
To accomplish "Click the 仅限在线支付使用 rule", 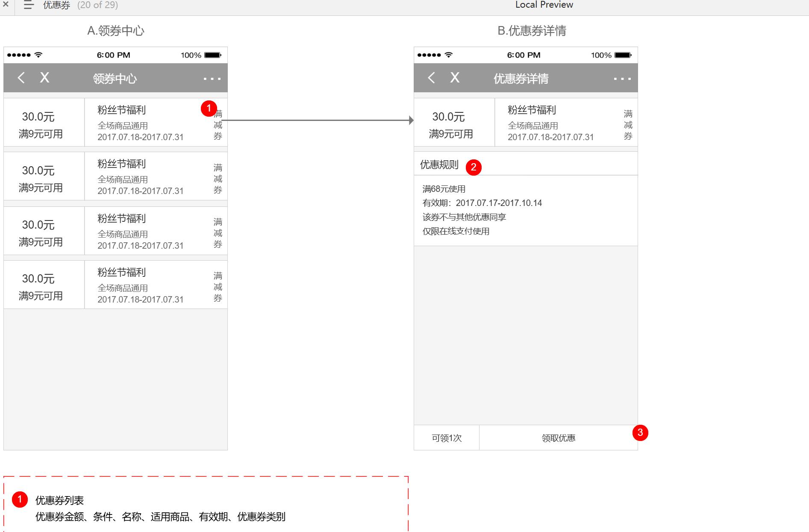I will coord(456,231).
